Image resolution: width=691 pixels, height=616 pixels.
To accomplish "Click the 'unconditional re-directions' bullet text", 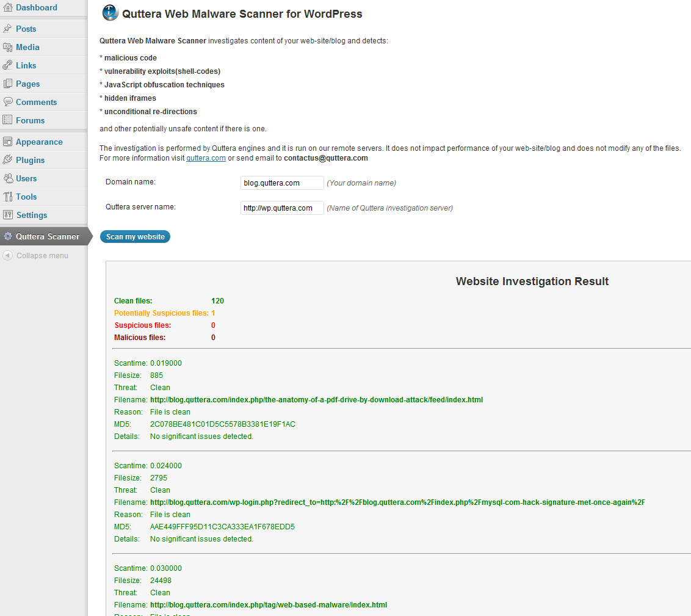I will (151, 112).
